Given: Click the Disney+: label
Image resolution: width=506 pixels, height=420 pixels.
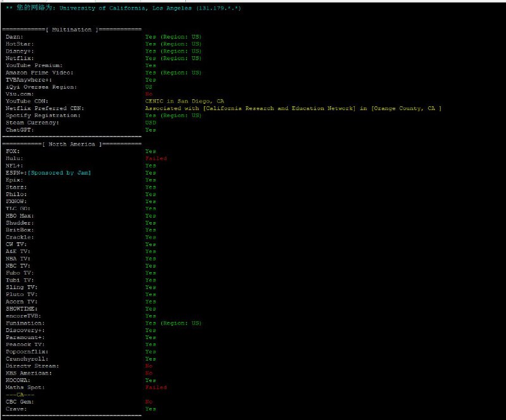Looking at the screenshot, I should pyautogui.click(x=20, y=51).
